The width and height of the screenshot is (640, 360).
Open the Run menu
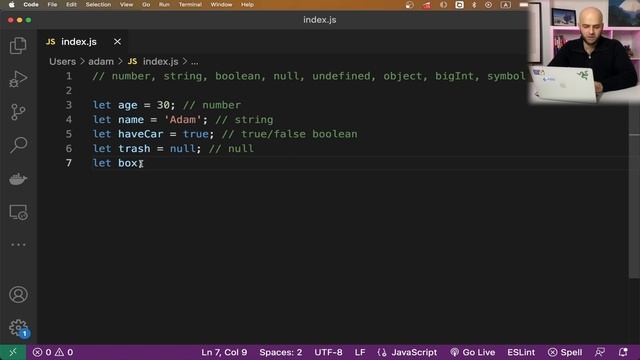point(164,4)
